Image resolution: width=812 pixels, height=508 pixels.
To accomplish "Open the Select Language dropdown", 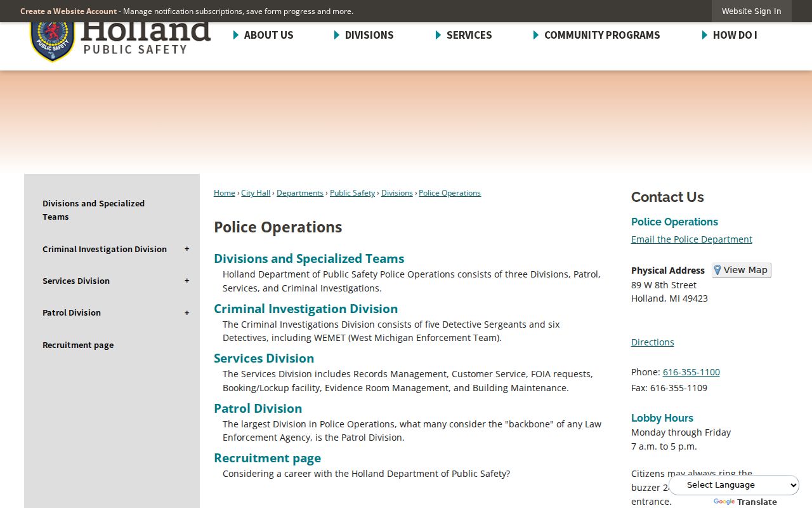I will pyautogui.click(x=734, y=485).
